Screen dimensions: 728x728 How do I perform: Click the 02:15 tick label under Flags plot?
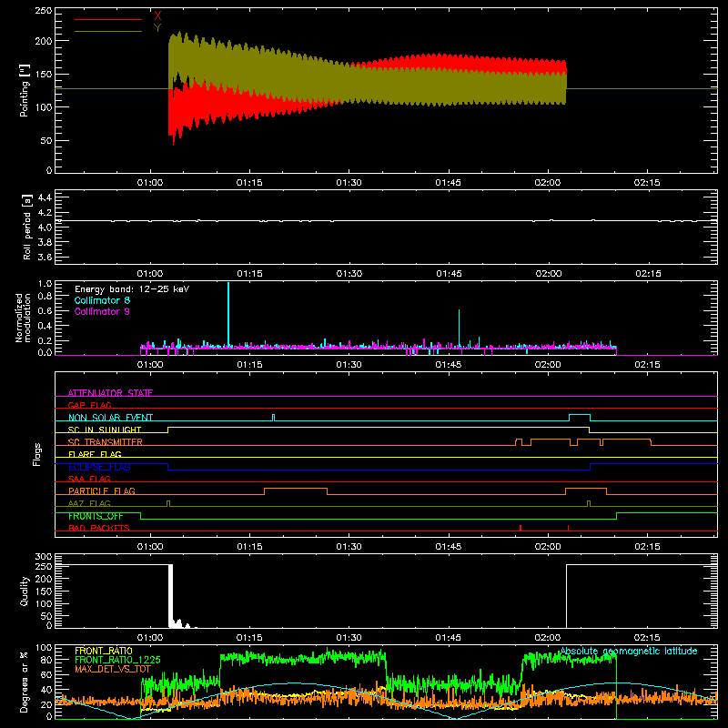click(647, 547)
